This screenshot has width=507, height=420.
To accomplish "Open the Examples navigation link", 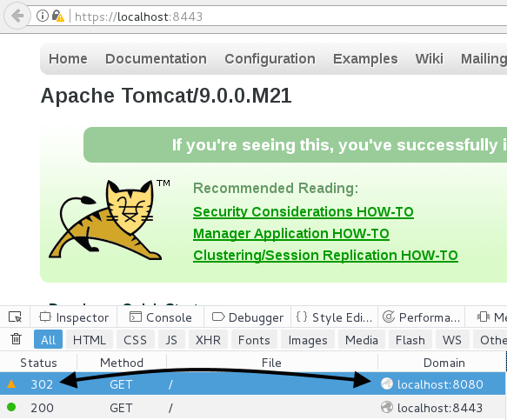I will point(365,59).
